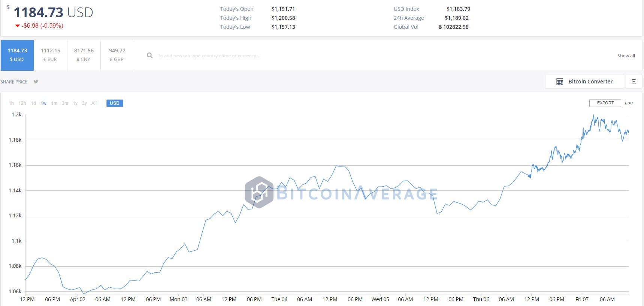644x306 pixels.
Task: Click the Twitter share icon beside SHARE PRICE
Action: tap(36, 82)
